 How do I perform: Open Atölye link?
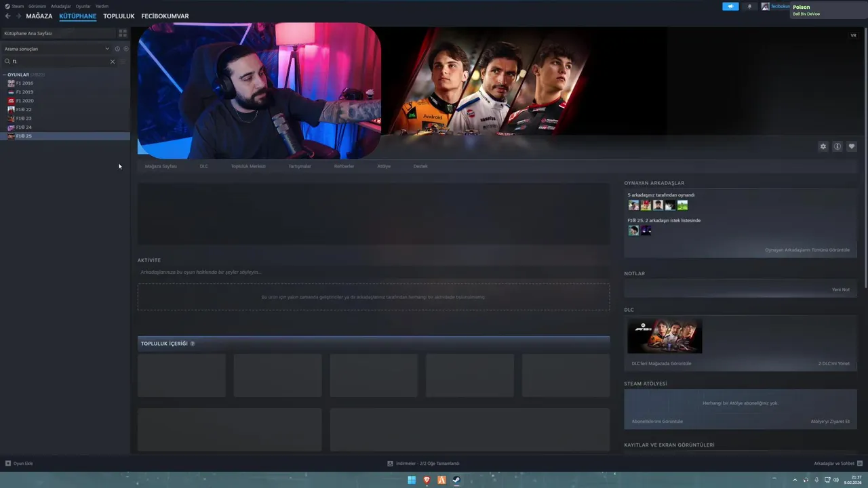(384, 166)
